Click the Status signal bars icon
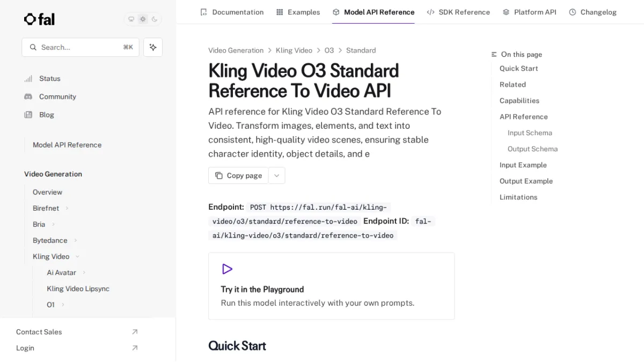644x362 pixels. (28, 78)
